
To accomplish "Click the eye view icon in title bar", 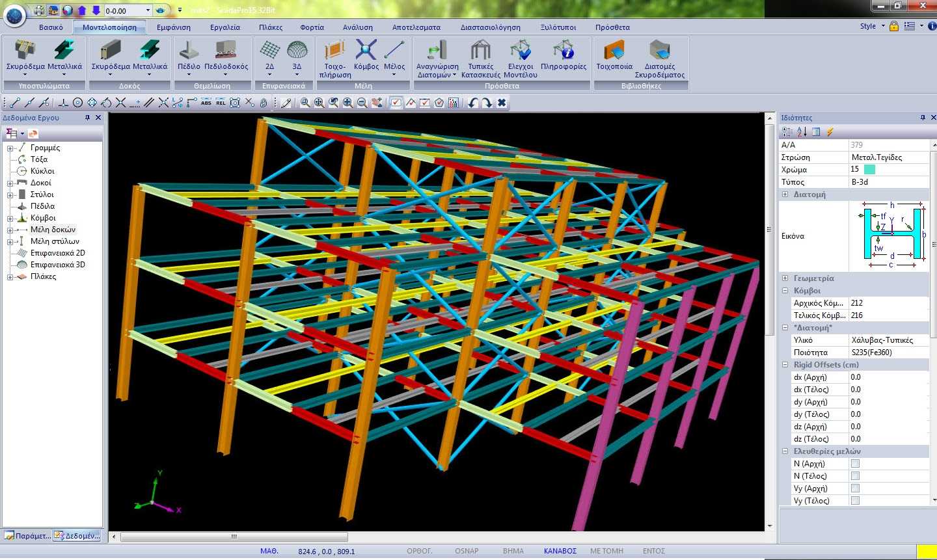I will (160, 10).
